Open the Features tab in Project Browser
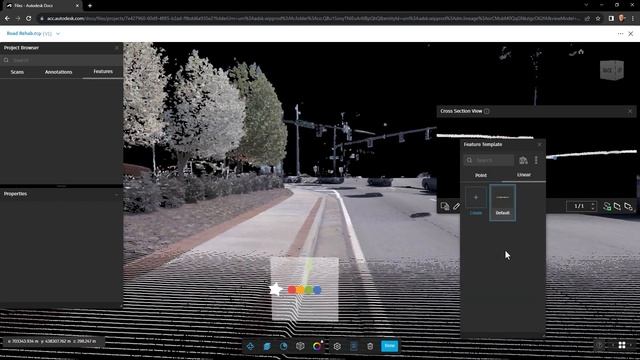This screenshot has height=360, width=640. point(103,71)
